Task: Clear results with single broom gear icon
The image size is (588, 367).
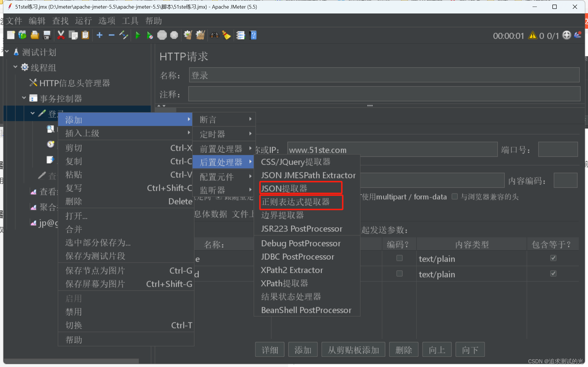Action: pyautogui.click(x=188, y=35)
